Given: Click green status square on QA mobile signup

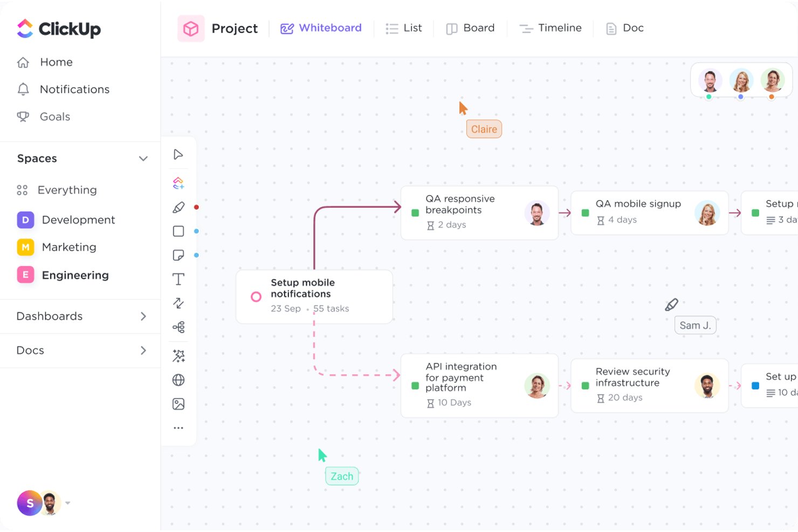Looking at the screenshot, I should pos(586,213).
